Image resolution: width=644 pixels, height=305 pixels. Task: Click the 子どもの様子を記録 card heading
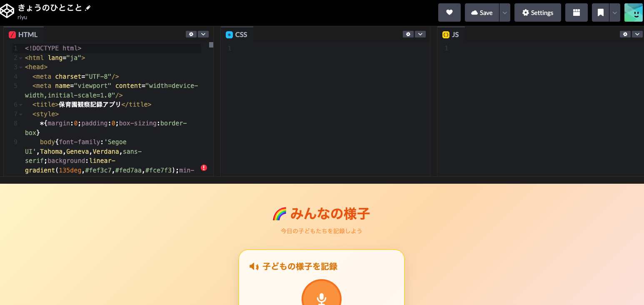click(300, 267)
